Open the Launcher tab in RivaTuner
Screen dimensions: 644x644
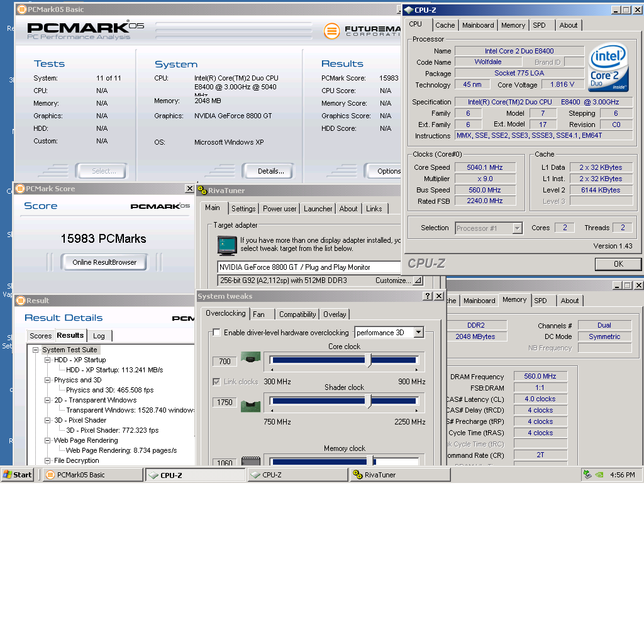pos(318,209)
